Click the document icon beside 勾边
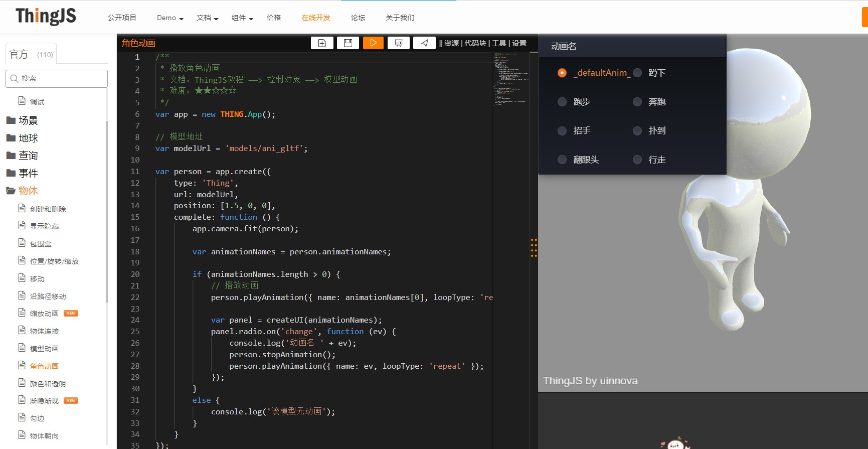Image resolution: width=868 pixels, height=449 pixels. [x=22, y=417]
